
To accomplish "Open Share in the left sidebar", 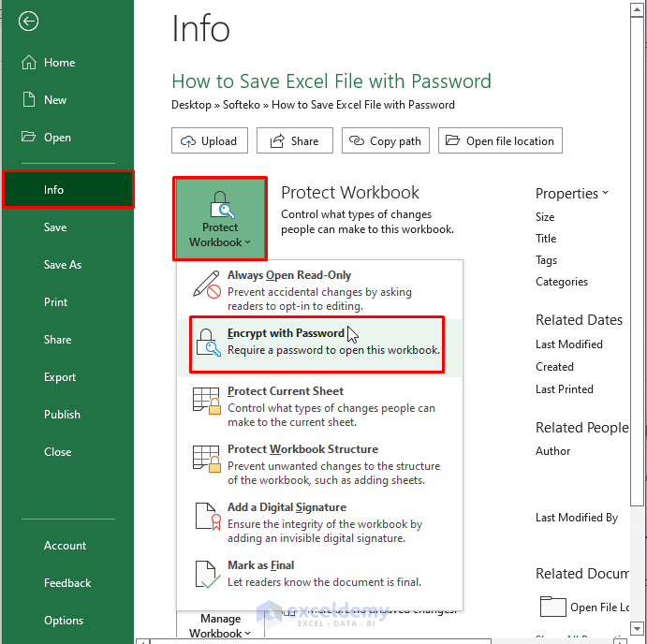I will 67,340.
